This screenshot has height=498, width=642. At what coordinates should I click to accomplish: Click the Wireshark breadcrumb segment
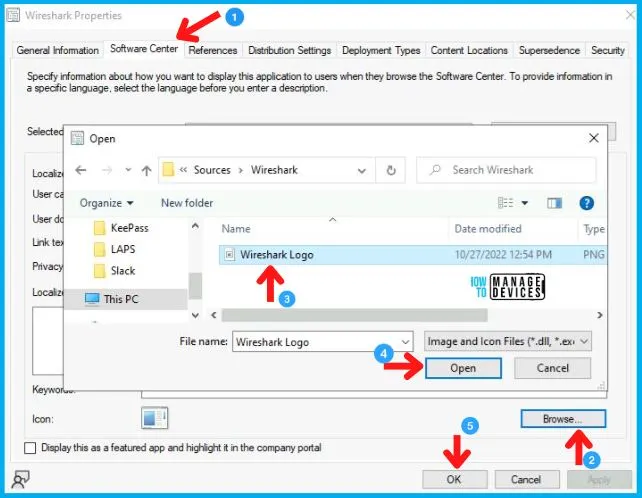[274, 170]
